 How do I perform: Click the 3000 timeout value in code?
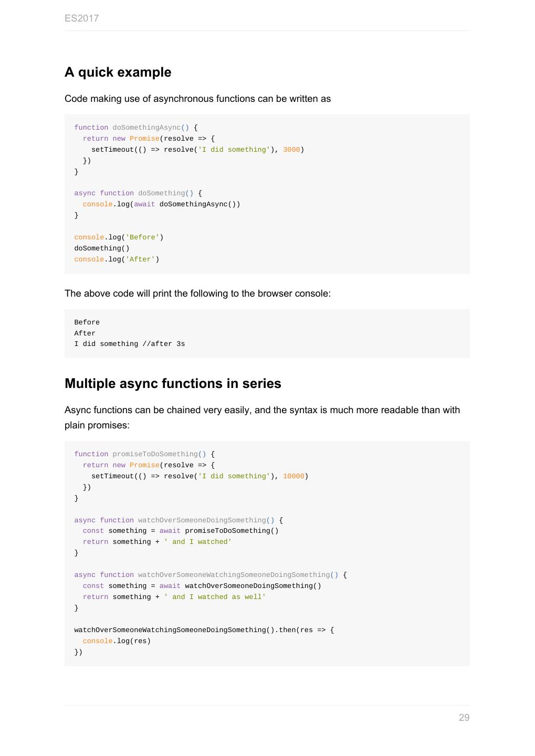tap(291, 150)
